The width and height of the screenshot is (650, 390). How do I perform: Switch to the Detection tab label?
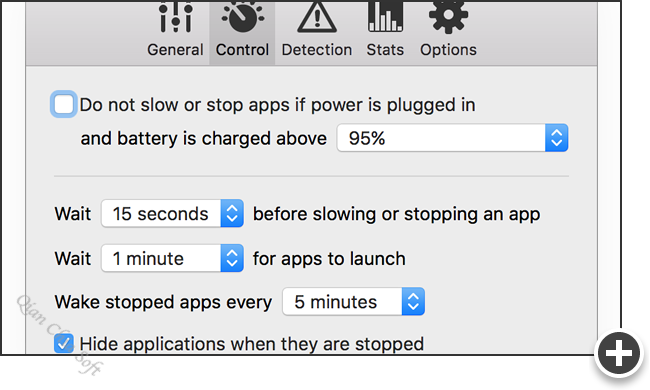(317, 50)
